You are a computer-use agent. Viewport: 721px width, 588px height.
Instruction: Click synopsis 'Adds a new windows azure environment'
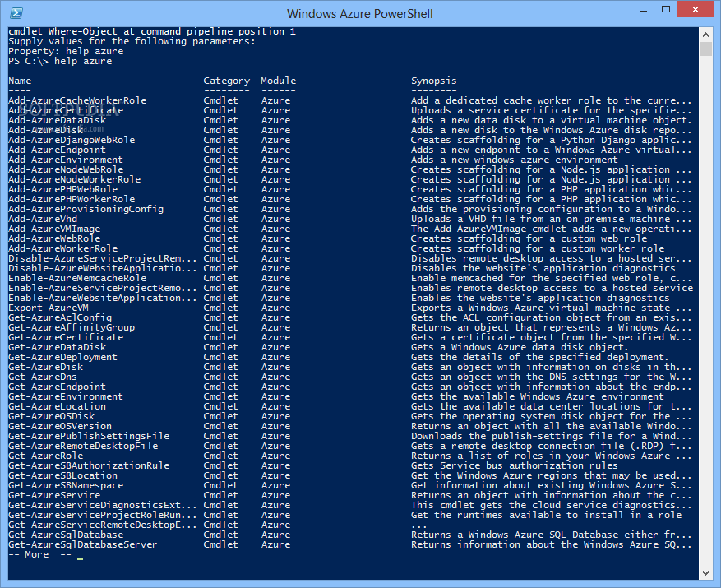click(515, 160)
